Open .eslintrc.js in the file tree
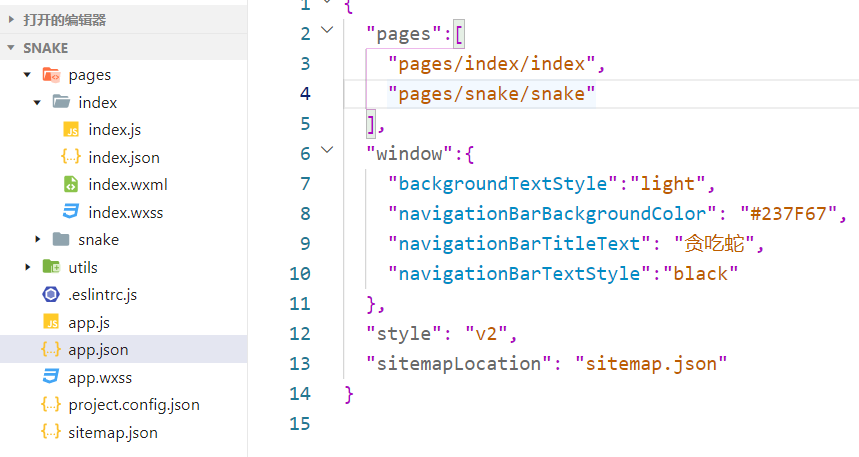The width and height of the screenshot is (859, 457). tap(102, 295)
